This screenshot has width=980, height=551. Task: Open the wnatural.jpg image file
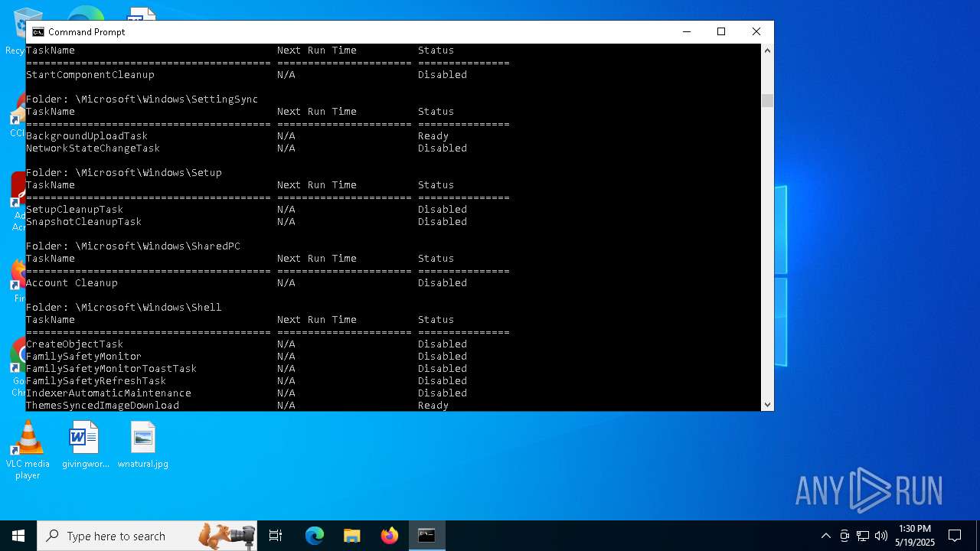143,445
